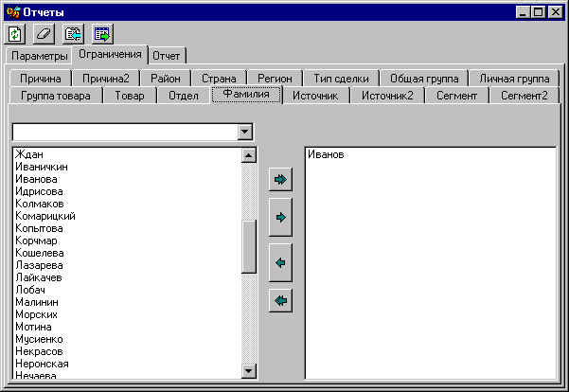Open the Группа товара tab
The image size is (569, 392).
56,96
